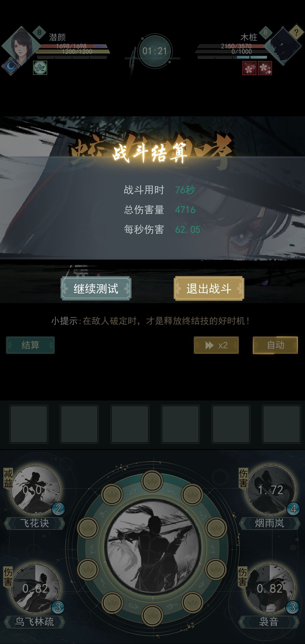Tap the 飞花诀 skill icon
The image size is (305, 644).
tap(35, 489)
